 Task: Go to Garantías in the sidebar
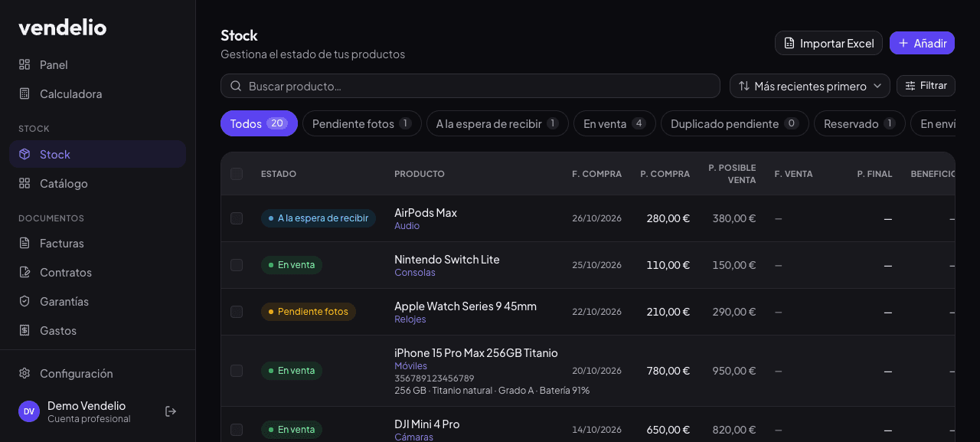98,301
